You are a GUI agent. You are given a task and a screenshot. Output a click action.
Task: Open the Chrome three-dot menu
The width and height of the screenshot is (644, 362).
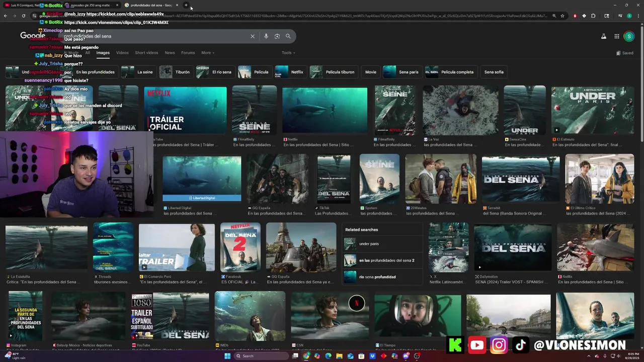click(x=638, y=16)
